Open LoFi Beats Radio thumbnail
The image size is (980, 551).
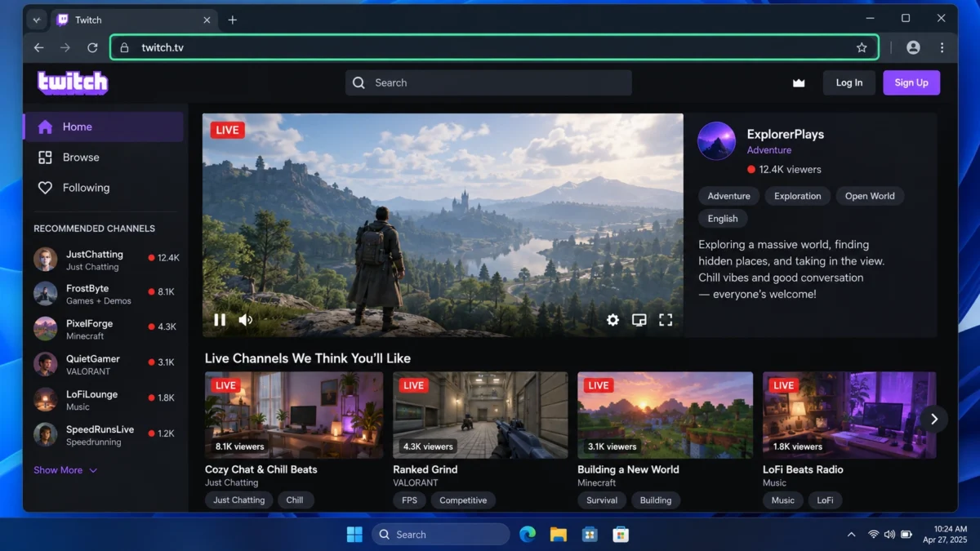[x=849, y=415]
